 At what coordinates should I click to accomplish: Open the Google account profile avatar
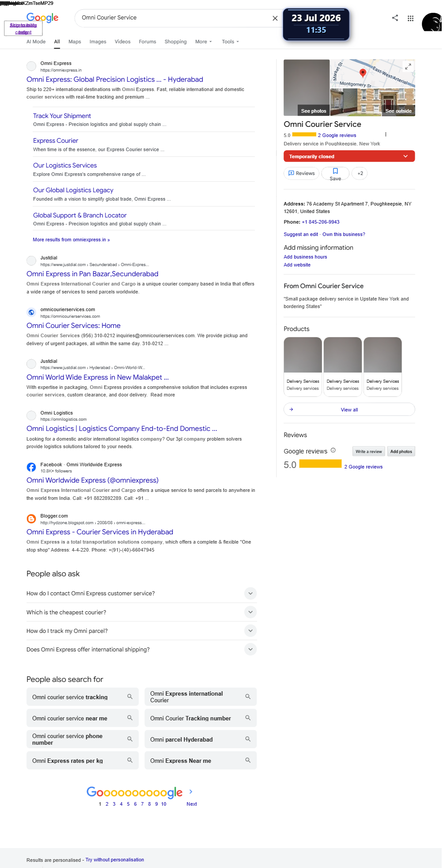point(432,22)
